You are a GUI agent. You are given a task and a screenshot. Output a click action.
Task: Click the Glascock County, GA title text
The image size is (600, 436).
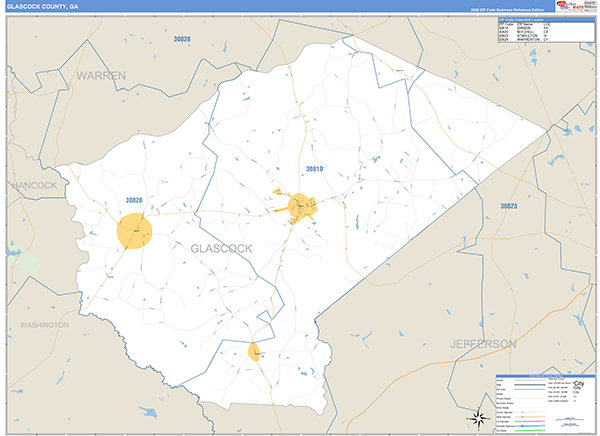tap(44, 6)
